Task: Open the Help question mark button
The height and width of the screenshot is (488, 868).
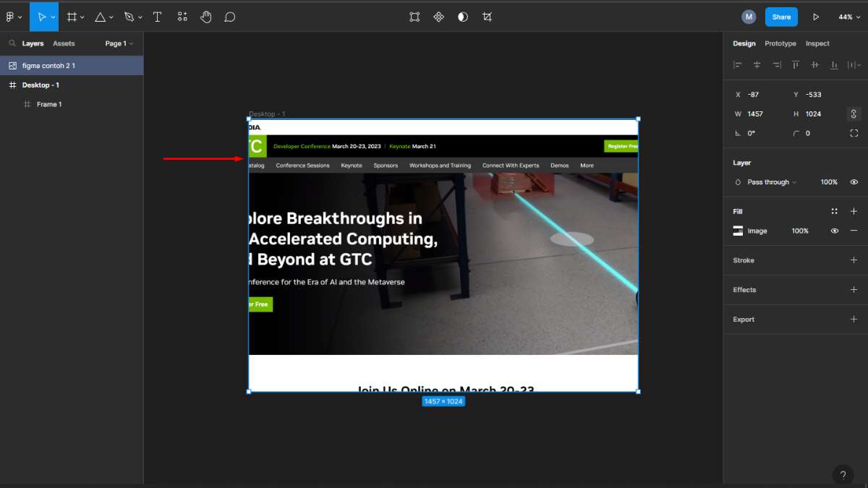Action: (842, 475)
